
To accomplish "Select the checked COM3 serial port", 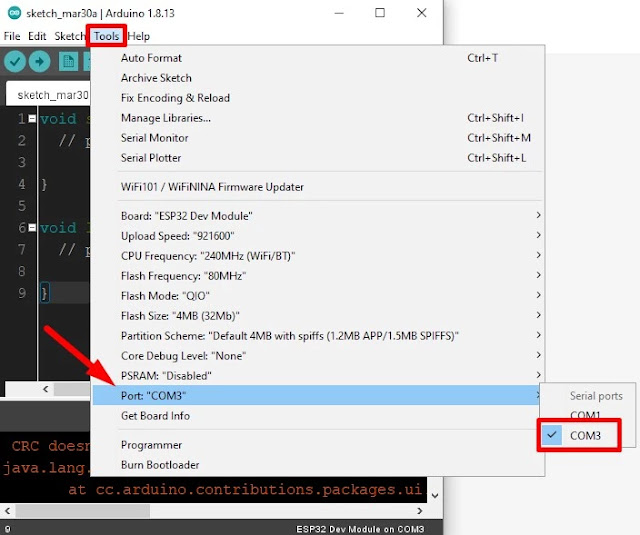I will click(588, 435).
